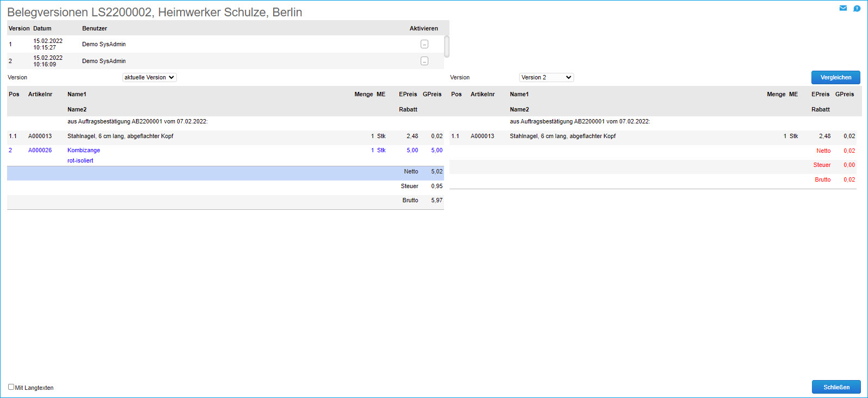The height and width of the screenshot is (398, 868).
Task: Select the Stahlnagel row in current version
Action: click(120, 136)
